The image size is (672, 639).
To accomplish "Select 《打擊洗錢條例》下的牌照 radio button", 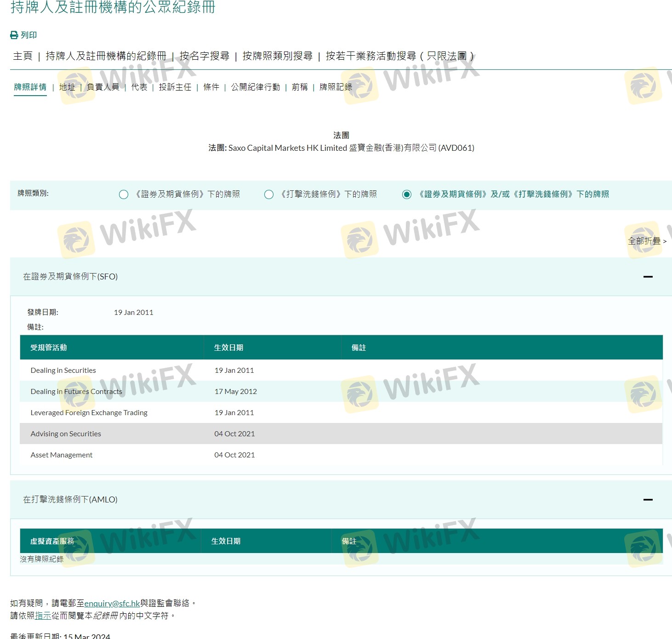I will coord(269,194).
